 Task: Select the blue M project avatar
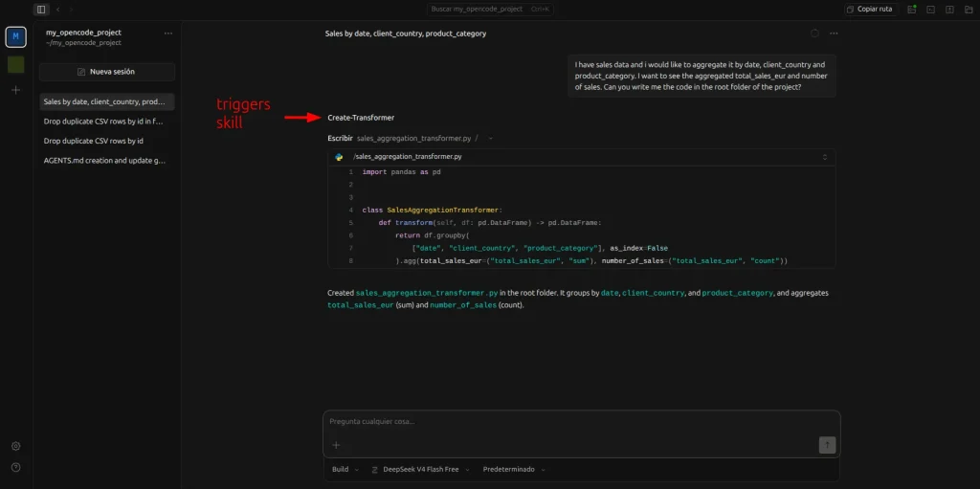(15, 37)
